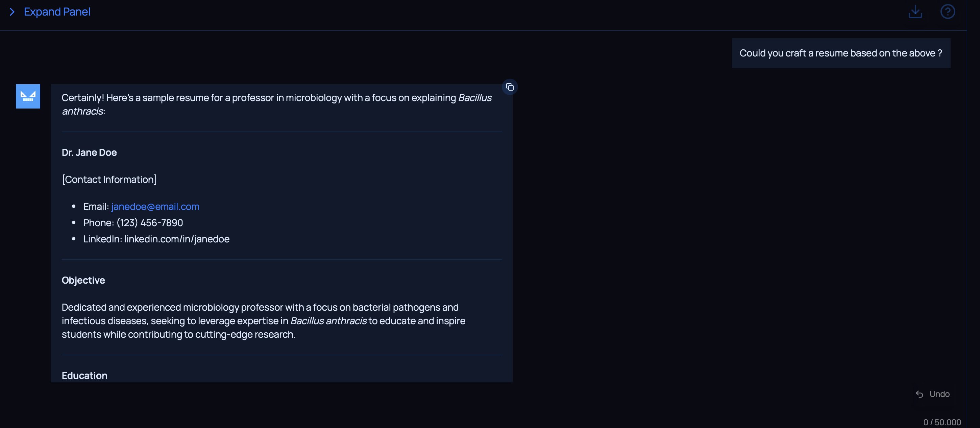Click the Dr. Jane Doe heading
The height and width of the screenshot is (428, 980).
click(x=89, y=152)
